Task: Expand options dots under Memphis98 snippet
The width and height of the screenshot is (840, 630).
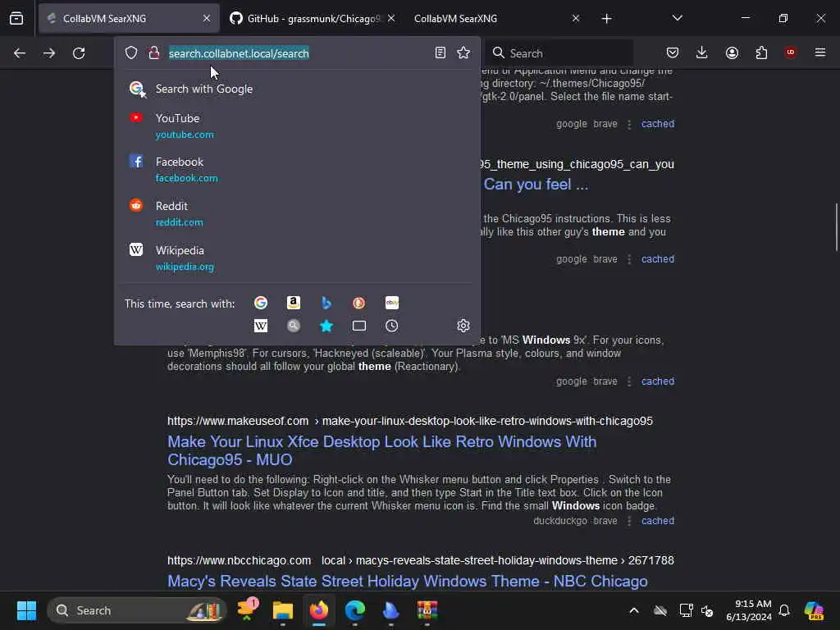Action: point(629,381)
